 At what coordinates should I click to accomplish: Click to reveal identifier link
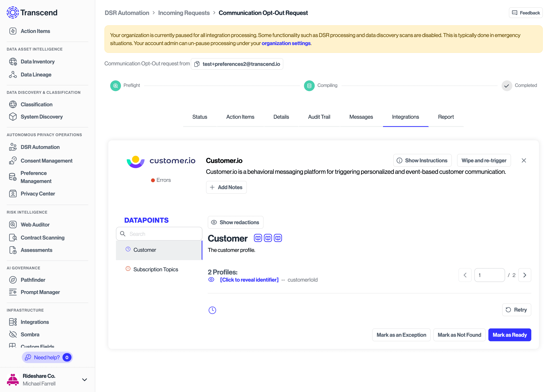249,280
